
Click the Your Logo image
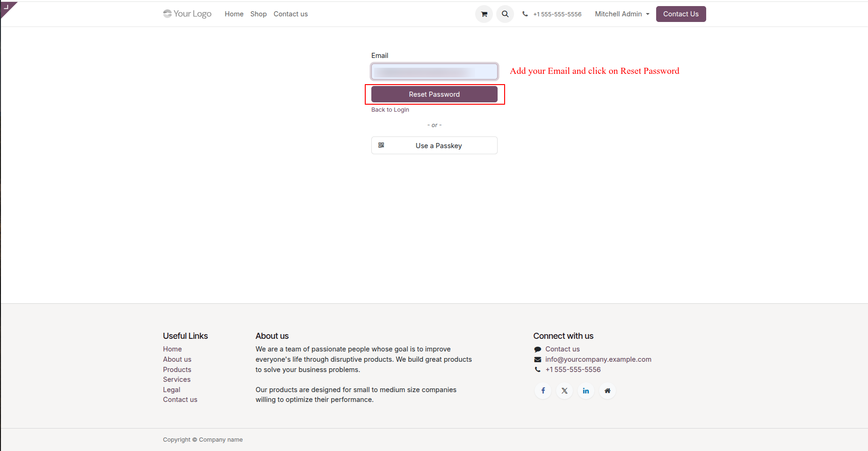(187, 14)
